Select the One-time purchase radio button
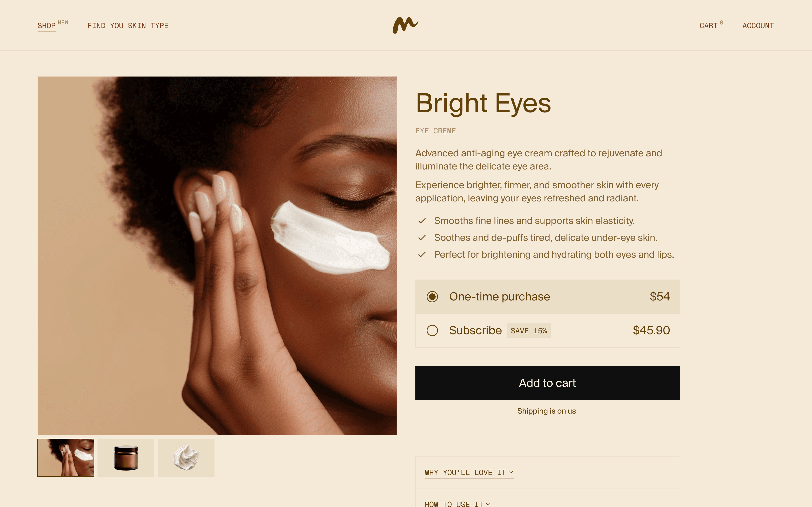Image resolution: width=812 pixels, height=507 pixels. (432, 296)
